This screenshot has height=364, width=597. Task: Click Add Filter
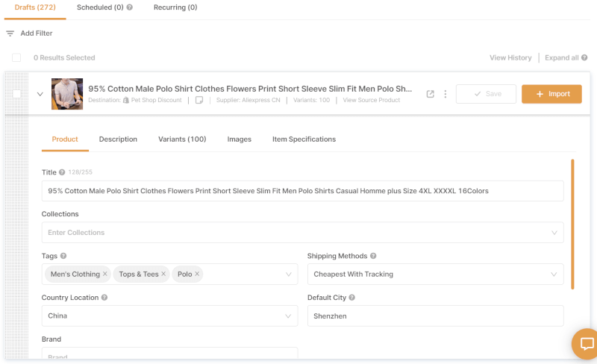[37, 34]
